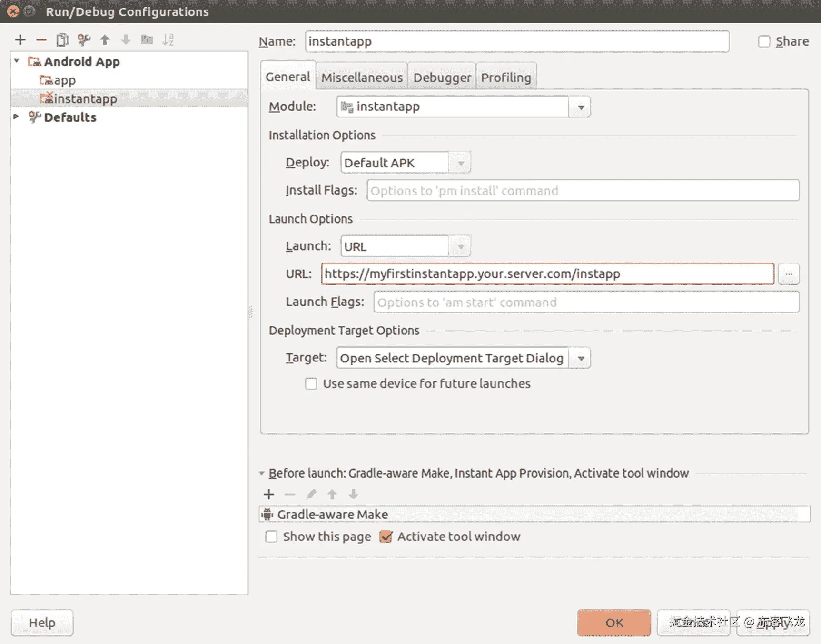This screenshot has width=821, height=644.
Task: Switch to the Profiling tab
Action: point(506,77)
